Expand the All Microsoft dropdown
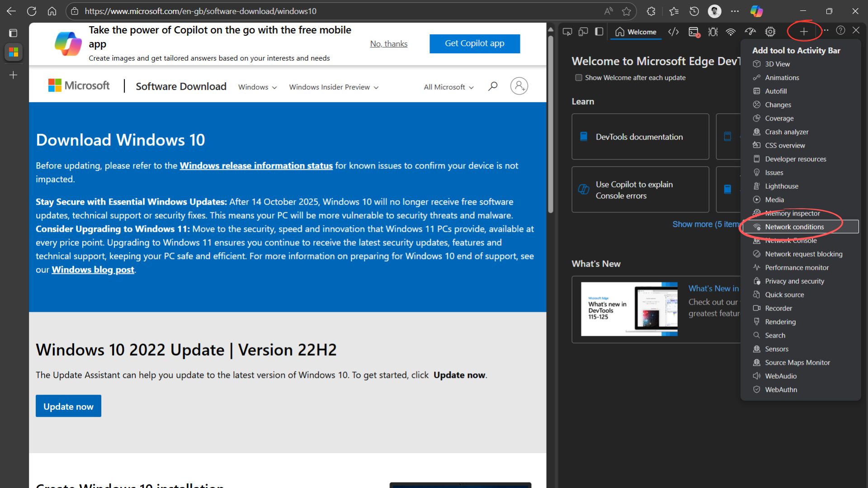Image resolution: width=868 pixels, height=488 pixels. 448,87
